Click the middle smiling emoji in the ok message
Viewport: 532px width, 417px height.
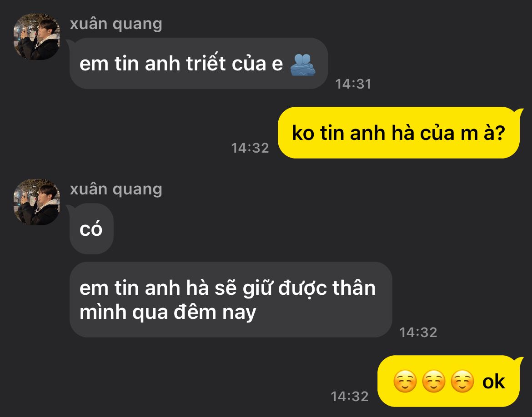click(x=434, y=382)
